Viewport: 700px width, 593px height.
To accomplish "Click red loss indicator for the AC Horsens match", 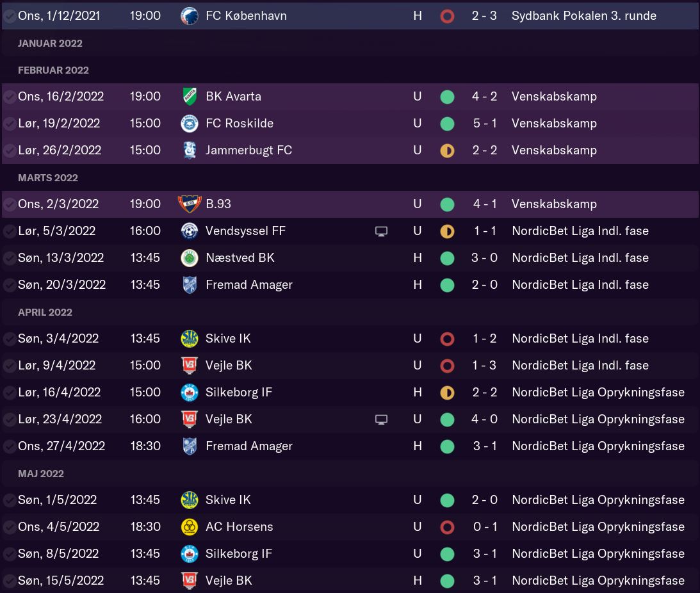I will point(447,527).
